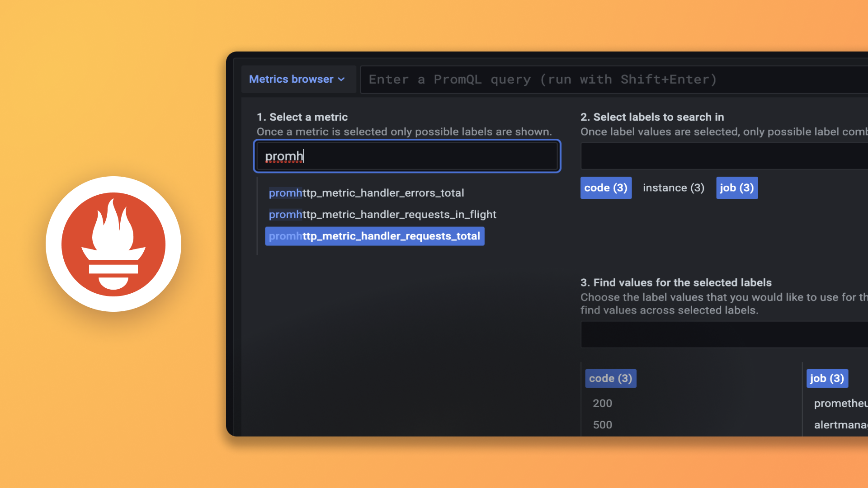The width and height of the screenshot is (868, 488).
Task: Open the Metrics browser dropdown
Action: point(291,79)
